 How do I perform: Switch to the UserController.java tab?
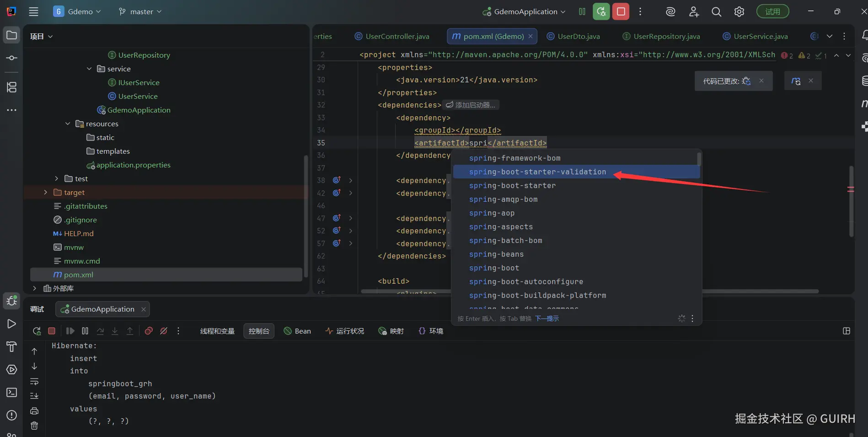tap(392, 36)
